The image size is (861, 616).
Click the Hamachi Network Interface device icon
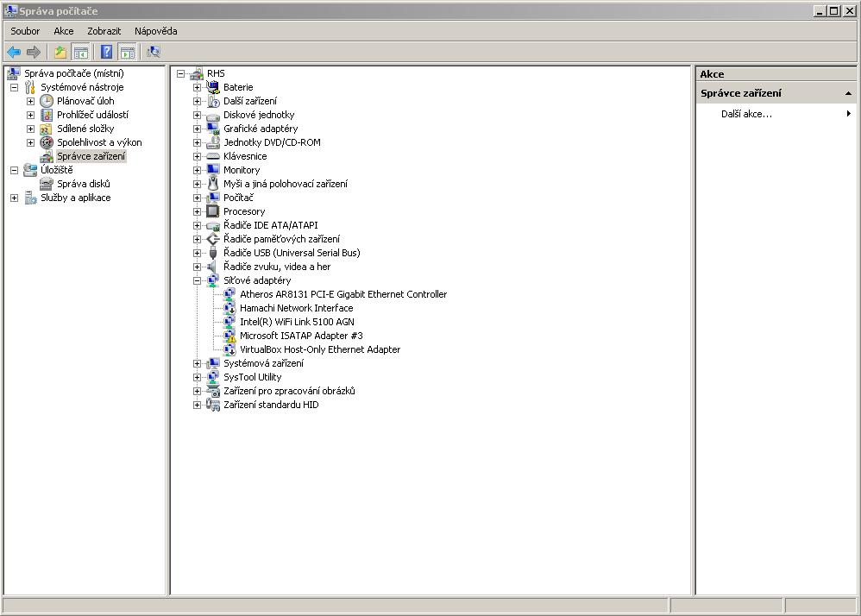click(229, 308)
